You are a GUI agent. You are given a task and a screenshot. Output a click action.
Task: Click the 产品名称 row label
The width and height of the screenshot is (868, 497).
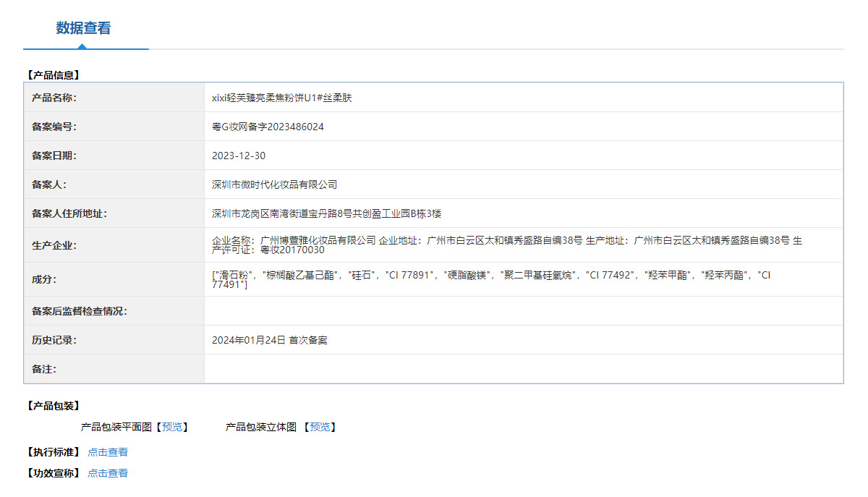54,98
